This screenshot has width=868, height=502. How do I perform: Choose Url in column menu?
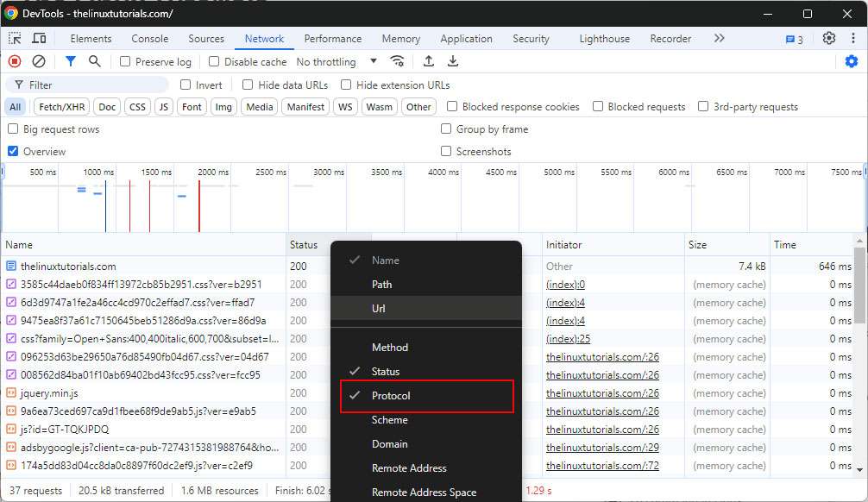427,308
